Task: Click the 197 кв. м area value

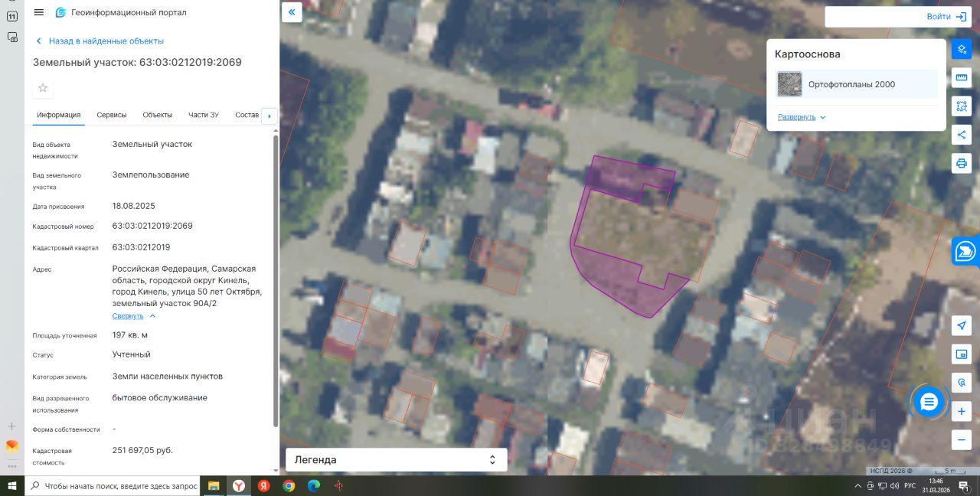Action: pos(130,334)
